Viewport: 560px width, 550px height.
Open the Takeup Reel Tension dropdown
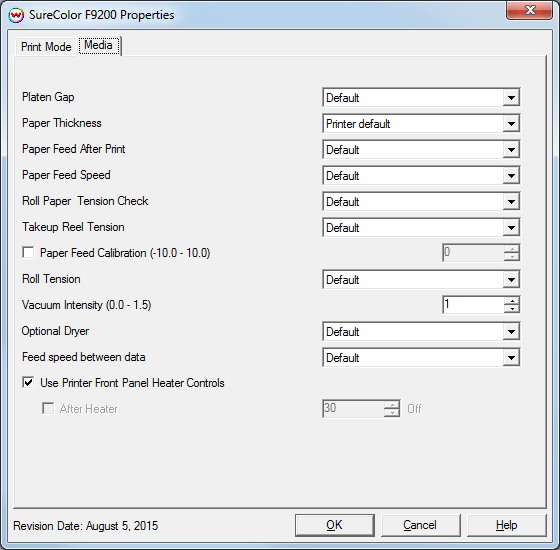pos(421,228)
